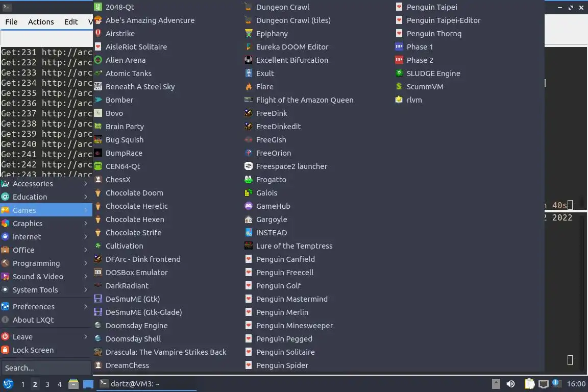This screenshot has width=588, height=392.
Task: Expand the Accessories category
Action: click(46, 184)
